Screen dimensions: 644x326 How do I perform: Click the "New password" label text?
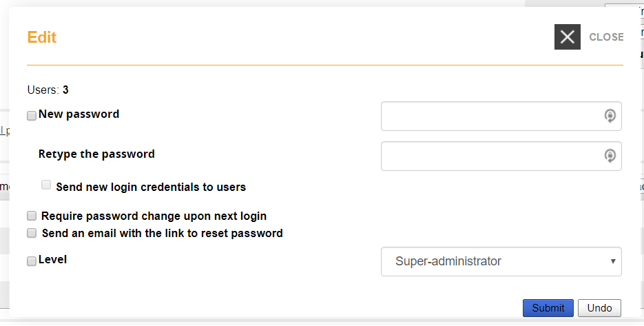tap(79, 114)
